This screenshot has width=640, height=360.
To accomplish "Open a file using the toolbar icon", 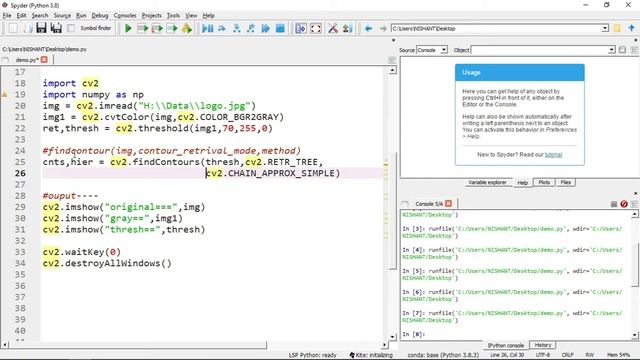I will (28, 29).
